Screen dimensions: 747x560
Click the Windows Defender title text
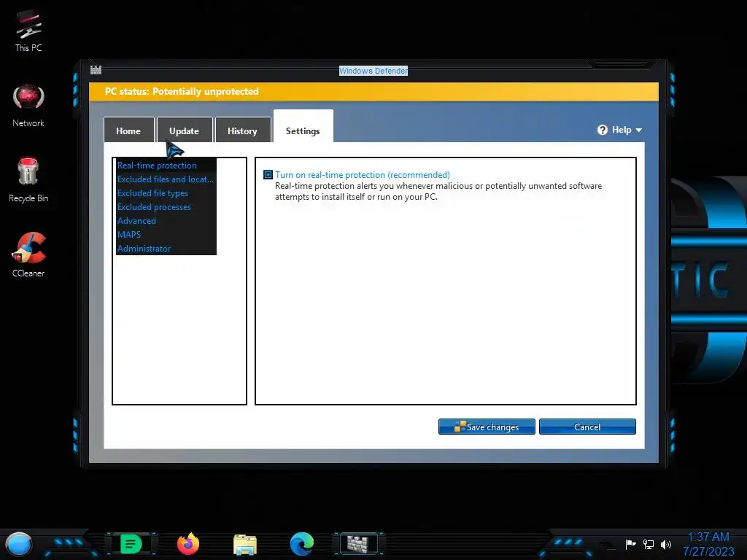pyautogui.click(x=373, y=71)
